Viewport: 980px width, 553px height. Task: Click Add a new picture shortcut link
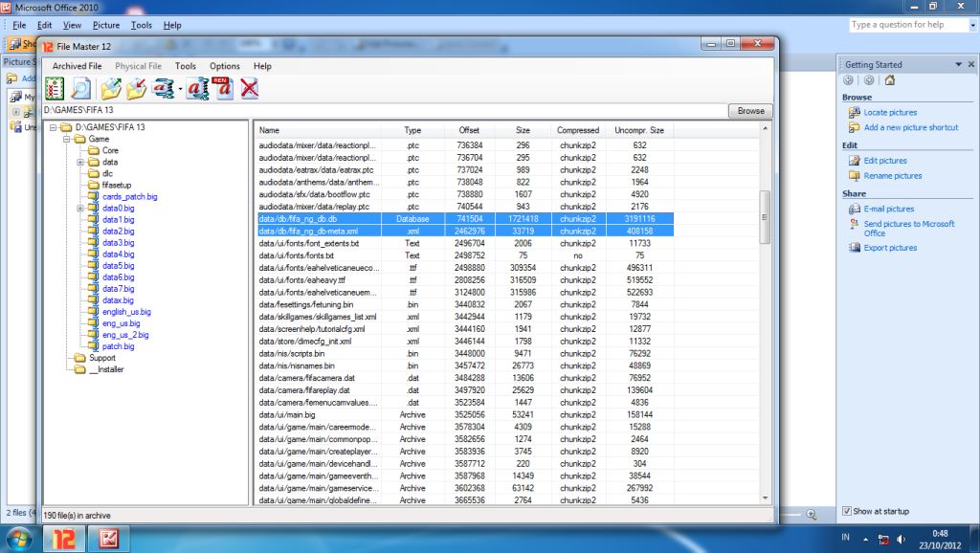[911, 127]
